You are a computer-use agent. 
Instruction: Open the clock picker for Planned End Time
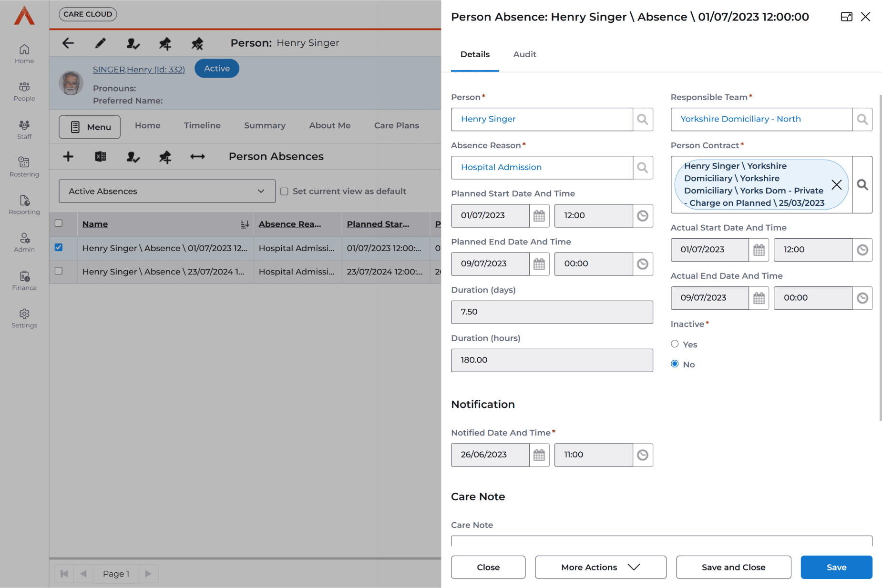pyautogui.click(x=643, y=264)
